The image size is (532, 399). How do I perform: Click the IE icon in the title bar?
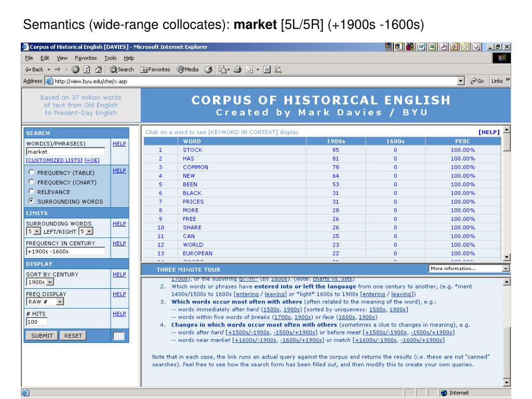(25, 47)
